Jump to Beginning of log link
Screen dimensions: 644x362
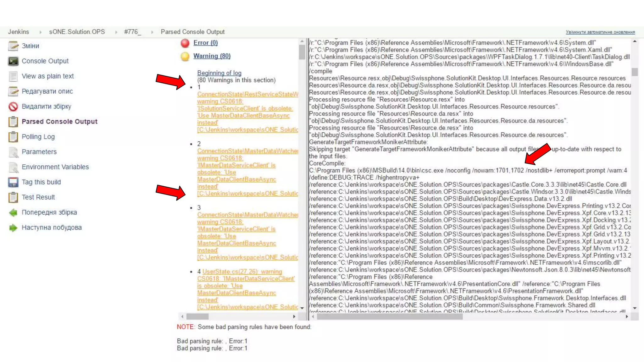[219, 73]
